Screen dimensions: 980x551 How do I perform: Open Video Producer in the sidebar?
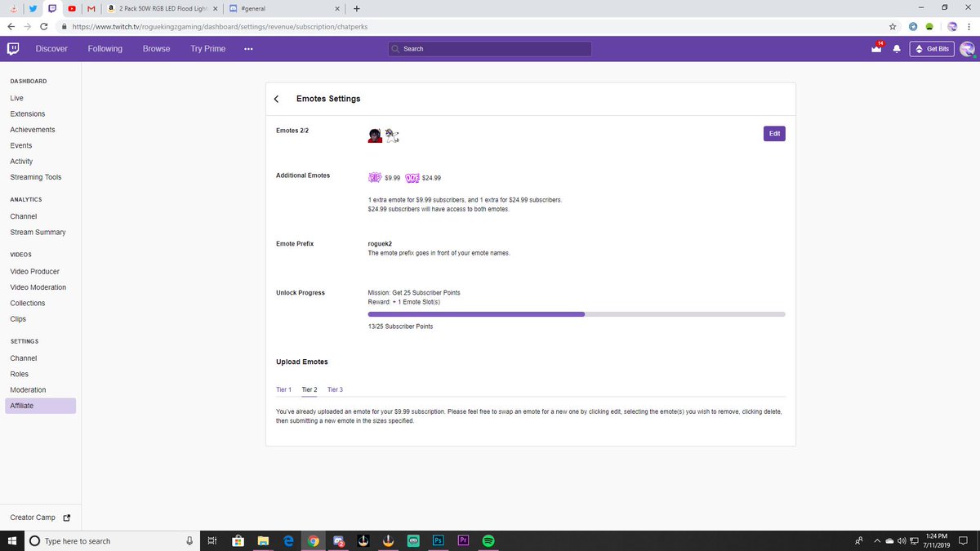(35, 272)
